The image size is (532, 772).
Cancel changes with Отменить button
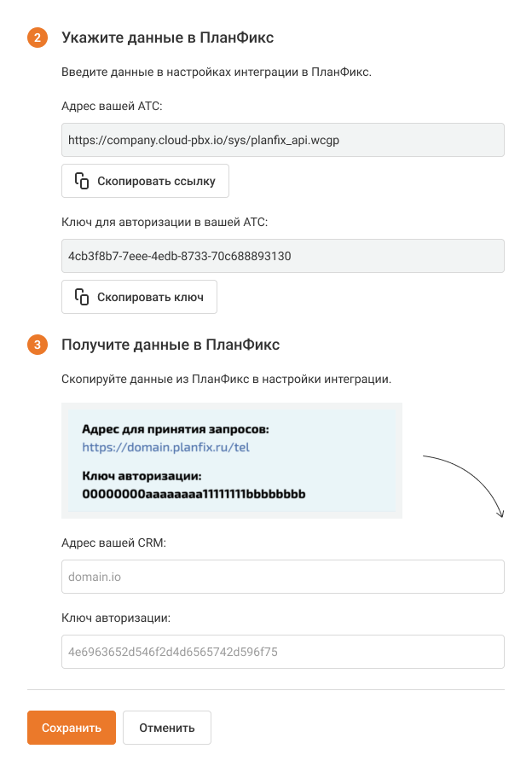pyautogui.click(x=167, y=728)
